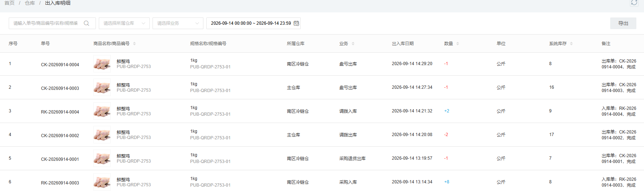Click 所属仓库 column header
The width and height of the screenshot is (644, 191).
coord(296,44)
